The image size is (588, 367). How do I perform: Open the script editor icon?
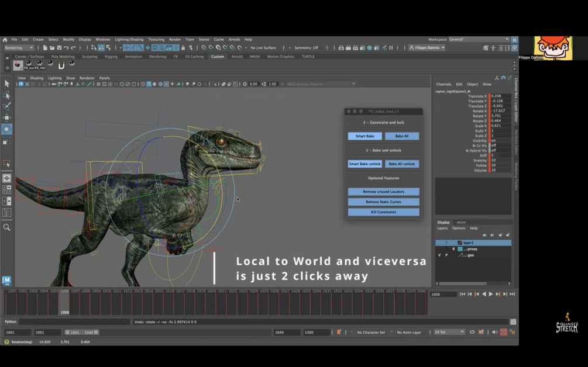[513, 322]
